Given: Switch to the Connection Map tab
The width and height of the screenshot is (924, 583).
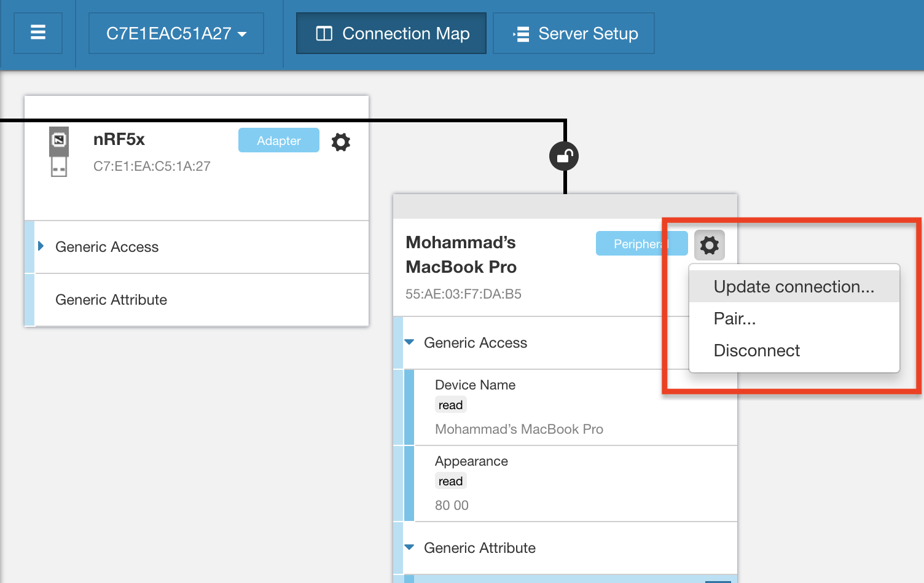Looking at the screenshot, I should (x=391, y=33).
